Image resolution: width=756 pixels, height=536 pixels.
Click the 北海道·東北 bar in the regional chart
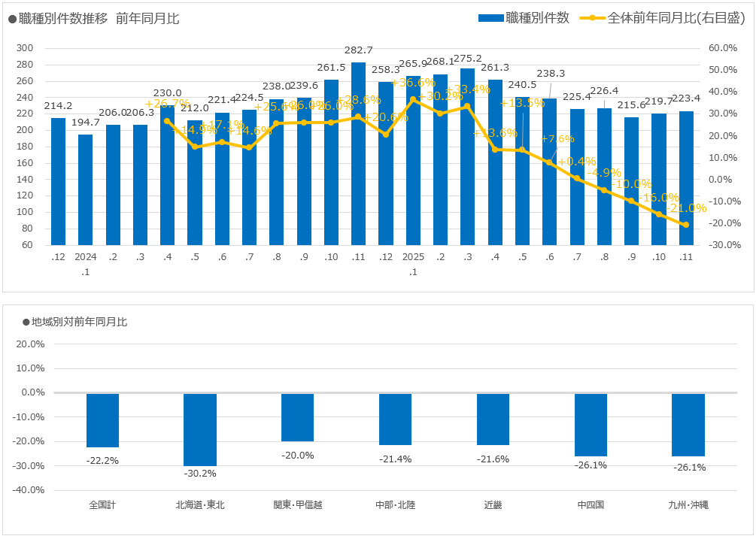pos(200,429)
